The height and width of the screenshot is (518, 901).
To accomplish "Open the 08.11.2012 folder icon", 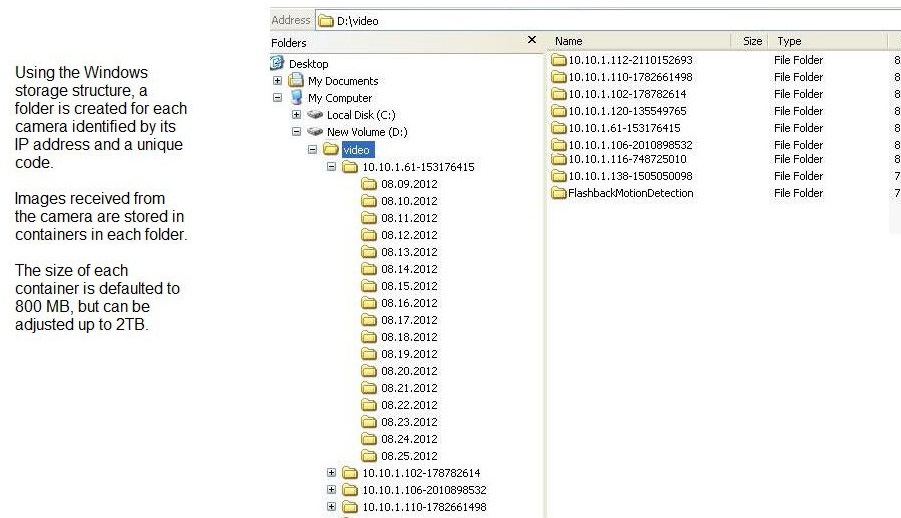I will point(369,218).
